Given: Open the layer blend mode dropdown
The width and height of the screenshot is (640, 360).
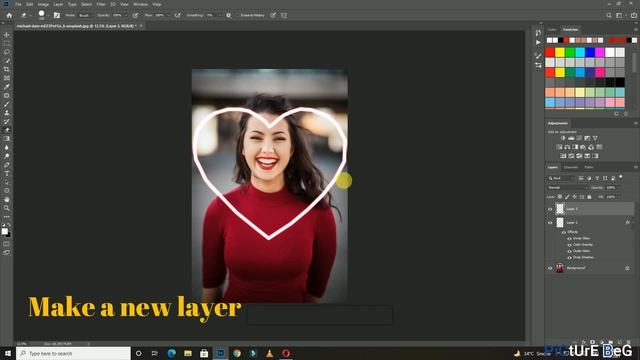Looking at the screenshot, I should (567, 188).
